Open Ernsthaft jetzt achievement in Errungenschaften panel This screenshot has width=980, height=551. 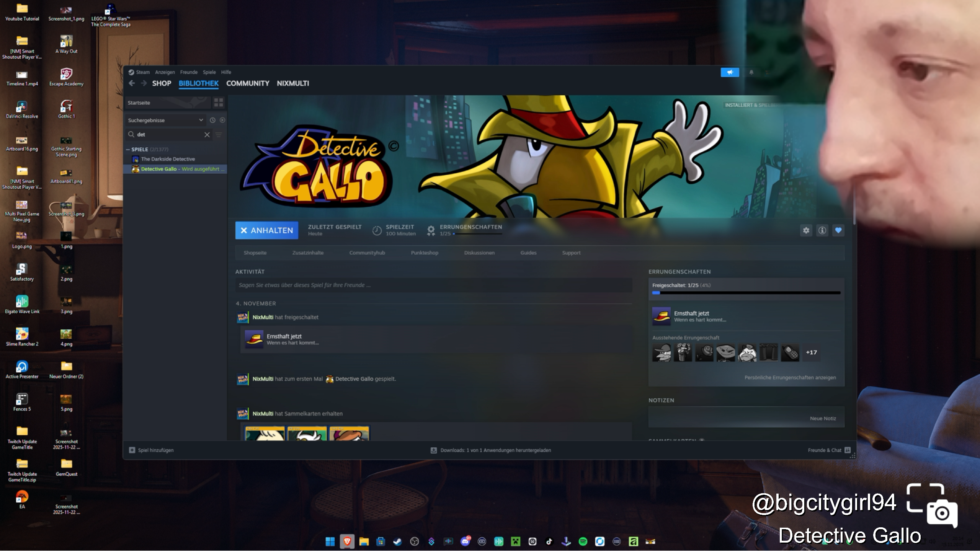click(x=746, y=316)
